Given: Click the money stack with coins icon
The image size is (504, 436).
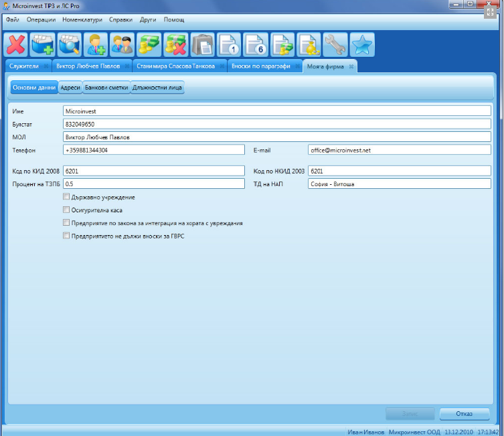Looking at the screenshot, I should tap(149, 45).
